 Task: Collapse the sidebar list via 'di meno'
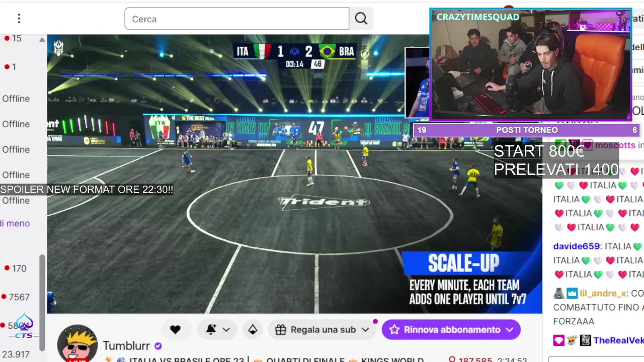coord(15,223)
